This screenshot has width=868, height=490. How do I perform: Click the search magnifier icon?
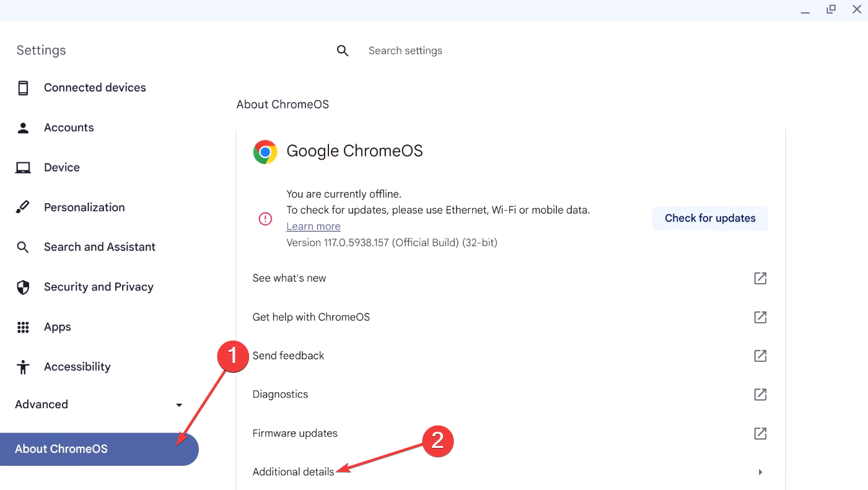click(x=343, y=51)
